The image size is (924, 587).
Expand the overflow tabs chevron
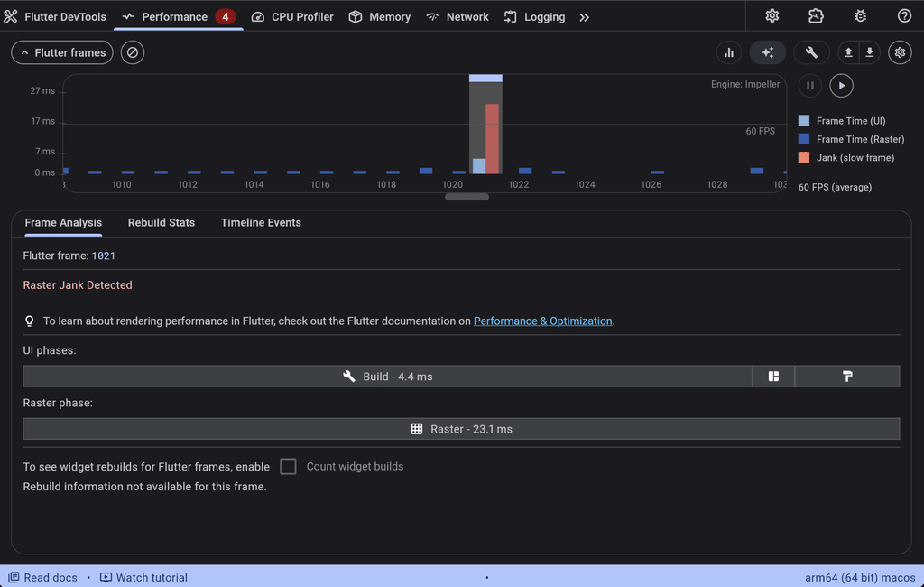pyautogui.click(x=584, y=17)
